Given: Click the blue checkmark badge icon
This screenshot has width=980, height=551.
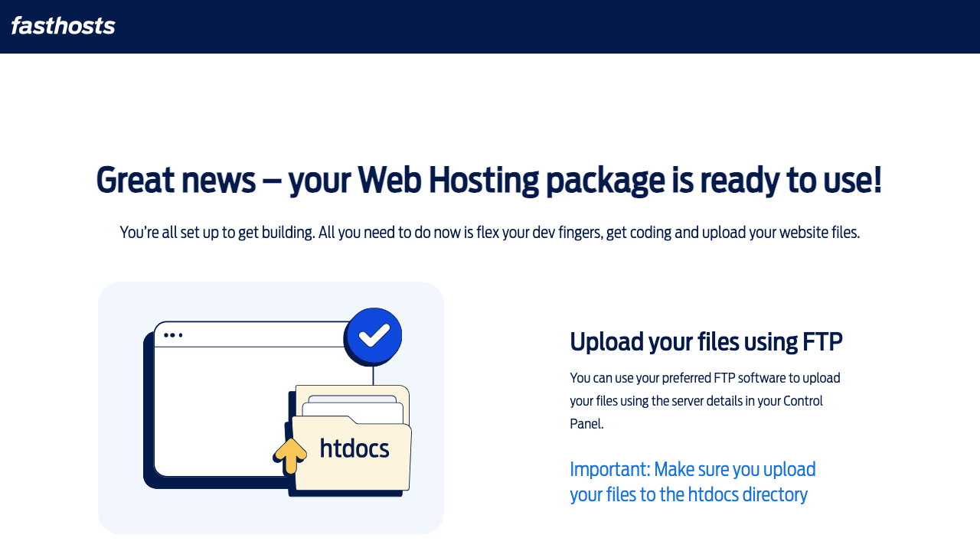Looking at the screenshot, I should click(x=374, y=335).
